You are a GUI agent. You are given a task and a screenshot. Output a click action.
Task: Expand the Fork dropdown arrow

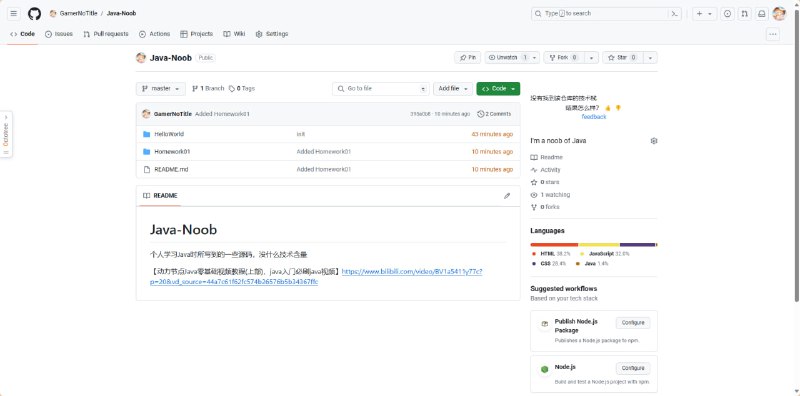coord(591,58)
